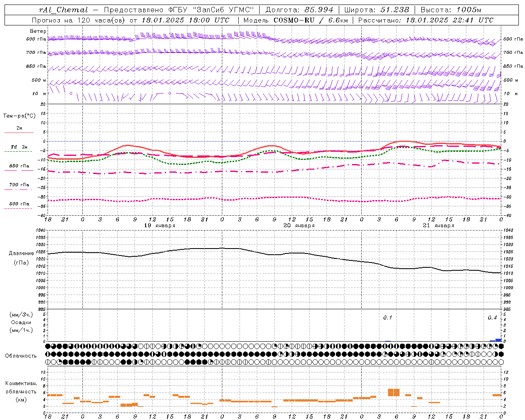Click the 21 января date label
The image size is (525, 420).
click(438, 226)
